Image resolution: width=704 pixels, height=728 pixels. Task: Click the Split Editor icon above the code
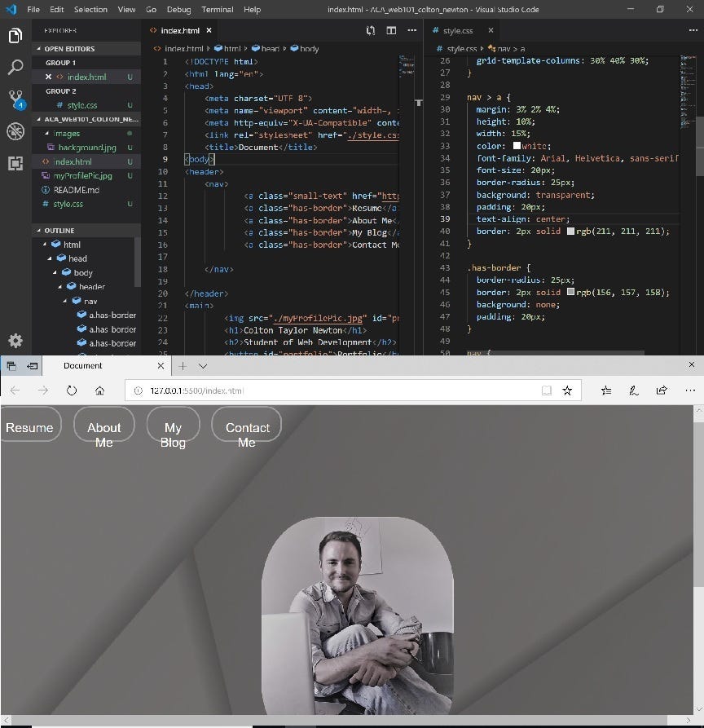[x=391, y=29]
